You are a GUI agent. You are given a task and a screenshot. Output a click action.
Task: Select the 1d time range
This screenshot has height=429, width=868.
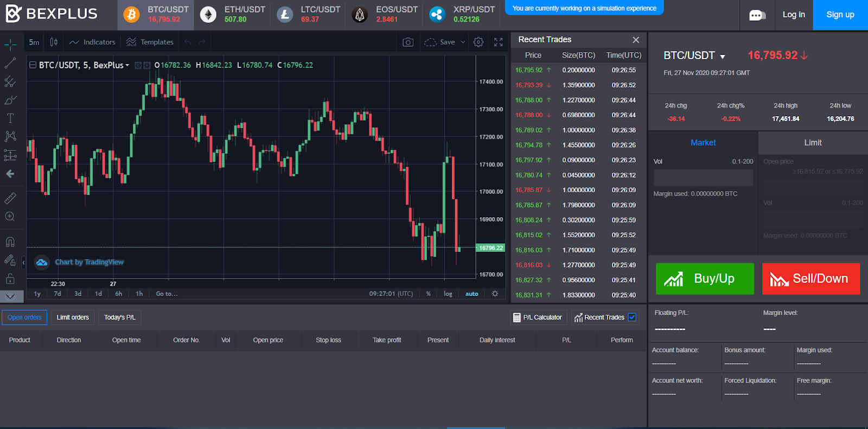[x=98, y=294]
